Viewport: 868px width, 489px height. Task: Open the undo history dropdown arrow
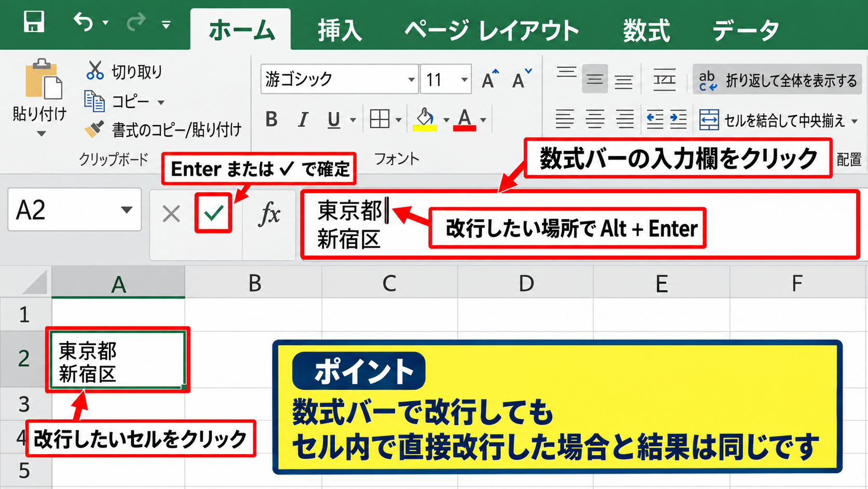(x=105, y=23)
